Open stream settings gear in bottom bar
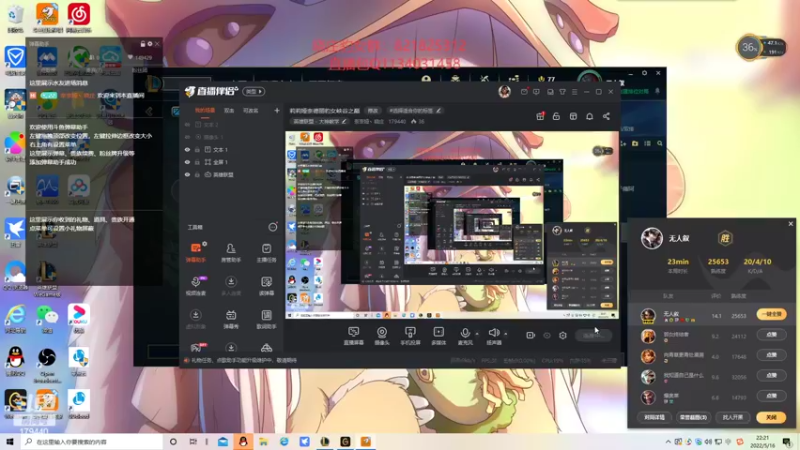The width and height of the screenshot is (800, 450). tap(563, 335)
